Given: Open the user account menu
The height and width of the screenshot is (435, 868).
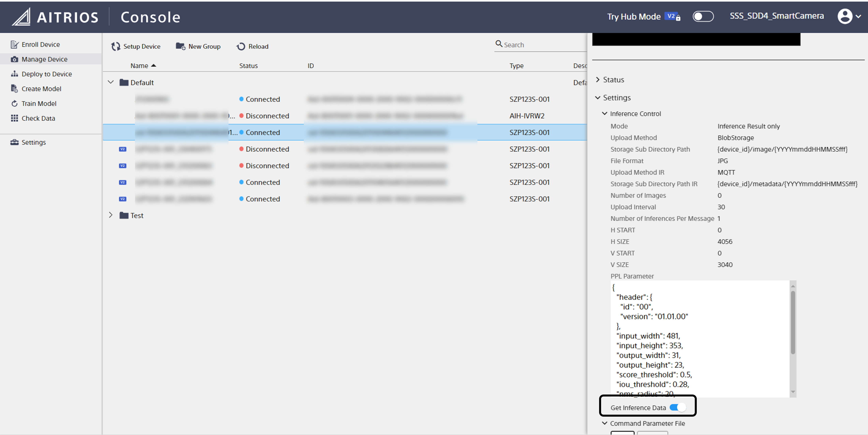Looking at the screenshot, I should pyautogui.click(x=849, y=16).
